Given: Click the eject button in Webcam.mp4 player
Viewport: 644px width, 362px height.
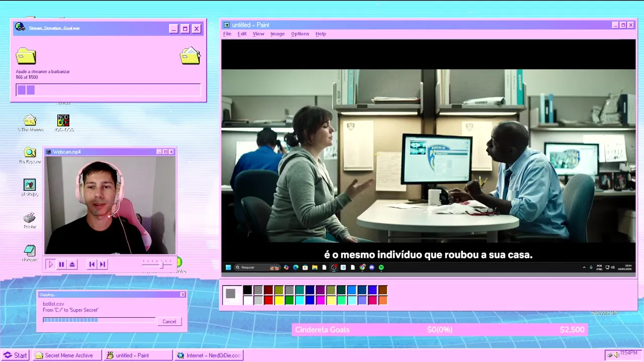Looking at the screenshot, I should pos(72,264).
